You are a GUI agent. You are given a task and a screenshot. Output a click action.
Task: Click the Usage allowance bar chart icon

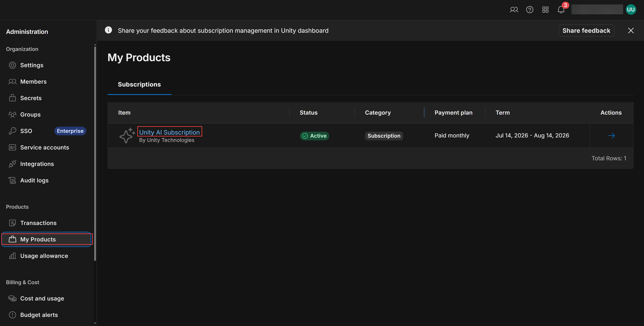(12, 256)
